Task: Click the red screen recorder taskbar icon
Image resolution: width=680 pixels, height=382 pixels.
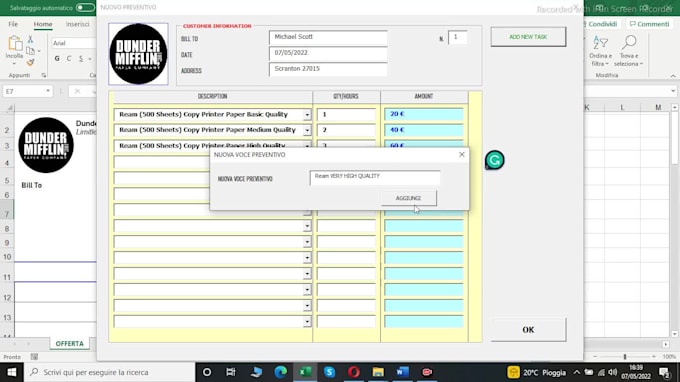Action: click(427, 372)
